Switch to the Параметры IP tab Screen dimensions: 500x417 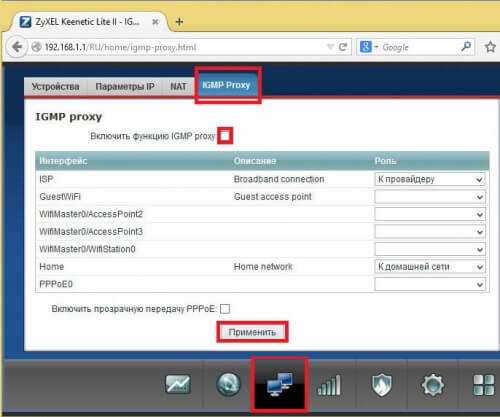(125, 87)
